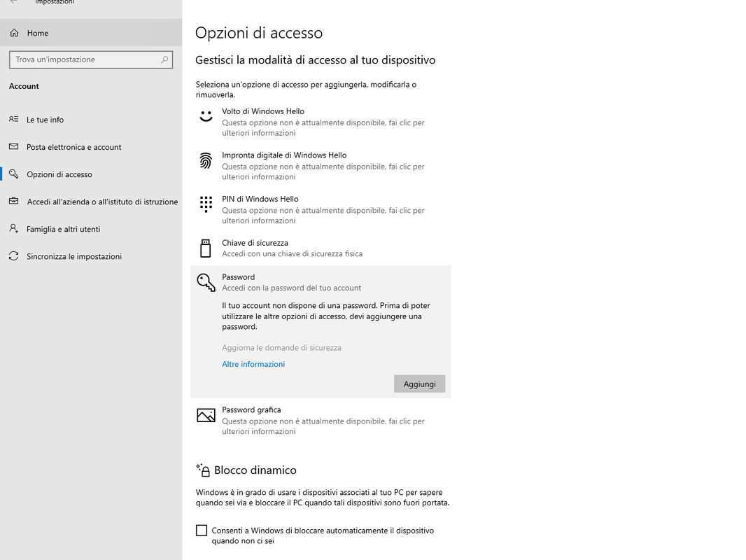Click the Opzioni di accesso page title
746x560 pixels.
259,33
